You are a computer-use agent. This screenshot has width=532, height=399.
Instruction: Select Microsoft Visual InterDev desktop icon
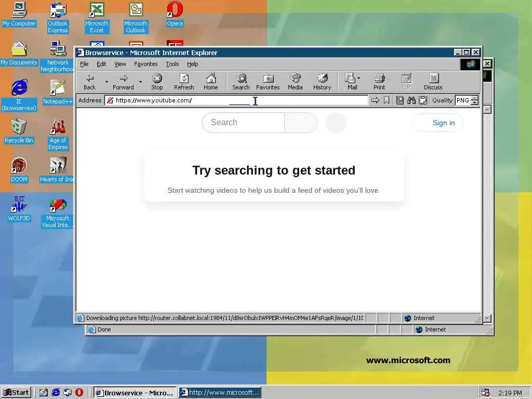(58, 212)
